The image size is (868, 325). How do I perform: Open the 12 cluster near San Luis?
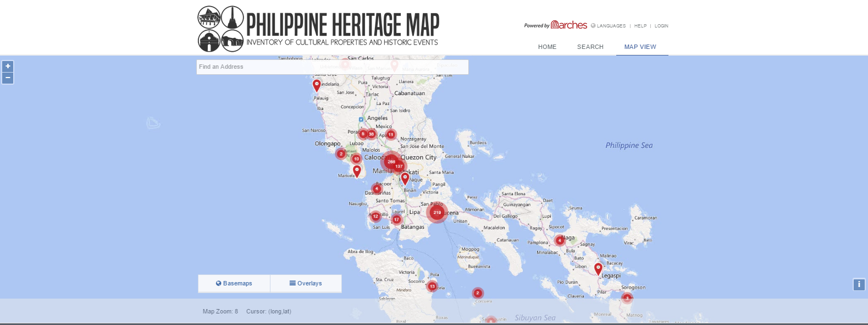tap(375, 216)
